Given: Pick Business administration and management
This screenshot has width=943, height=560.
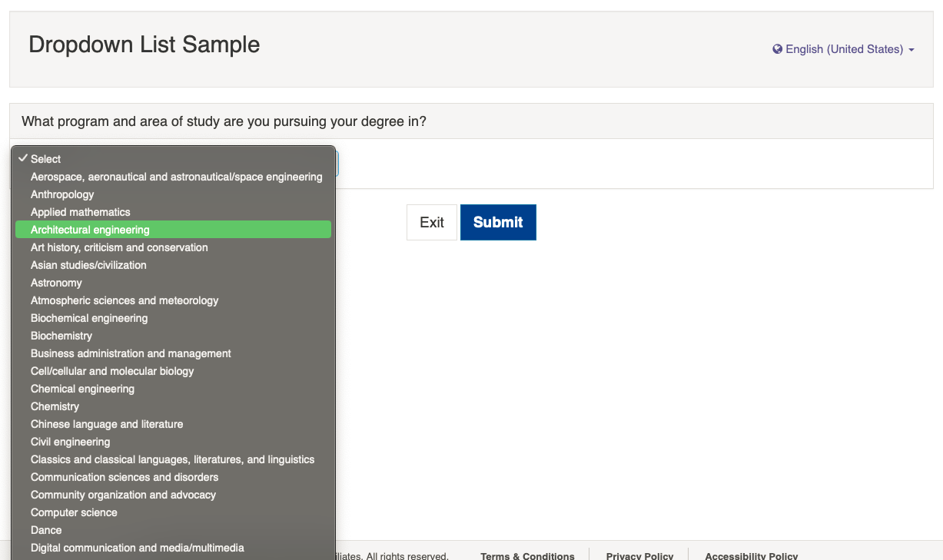Looking at the screenshot, I should pos(173,353).
